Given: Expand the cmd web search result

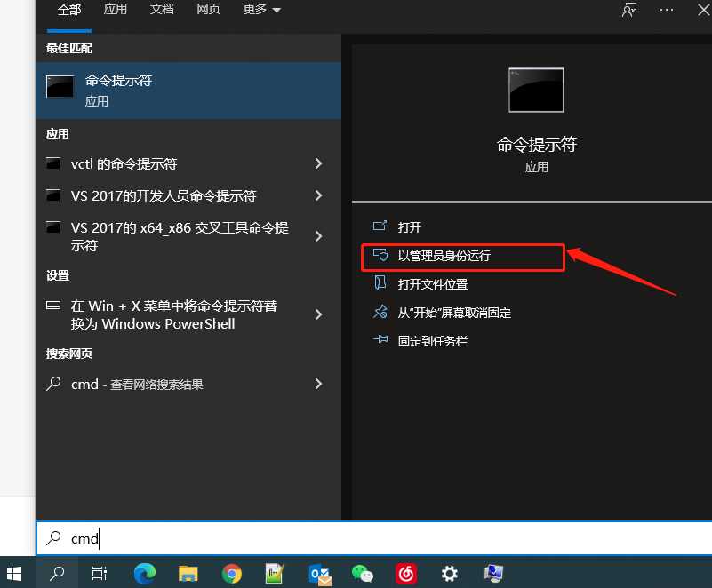Looking at the screenshot, I should point(318,385).
